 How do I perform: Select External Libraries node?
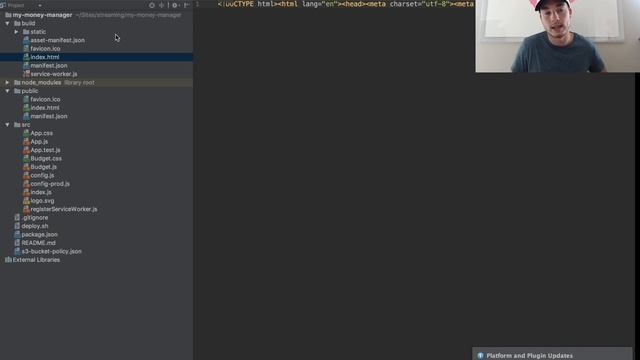tap(36, 260)
